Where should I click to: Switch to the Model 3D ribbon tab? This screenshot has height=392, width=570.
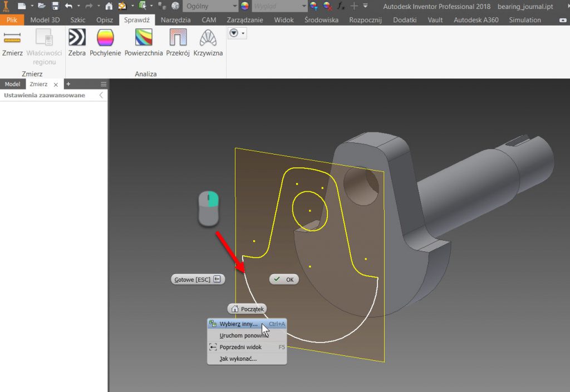coord(45,20)
